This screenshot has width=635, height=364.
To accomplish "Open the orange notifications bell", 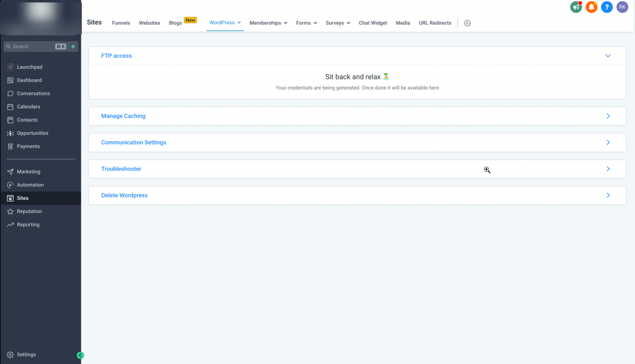I will coord(591,7).
